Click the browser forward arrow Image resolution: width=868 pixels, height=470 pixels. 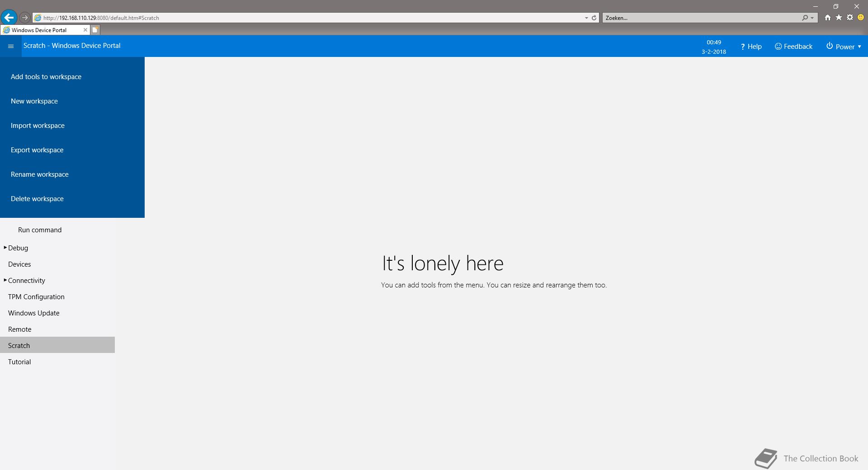pyautogui.click(x=25, y=18)
